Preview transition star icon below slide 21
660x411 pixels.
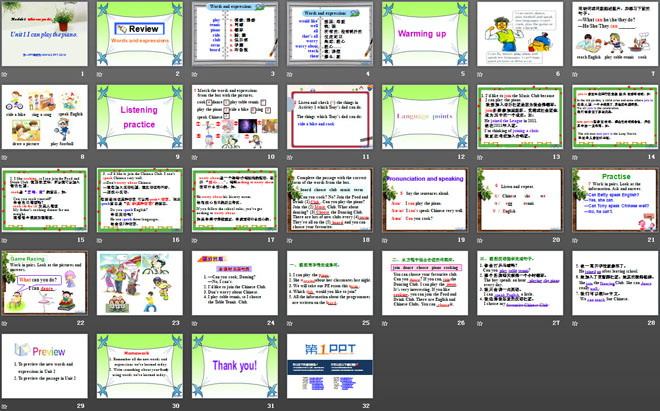pos(575,240)
